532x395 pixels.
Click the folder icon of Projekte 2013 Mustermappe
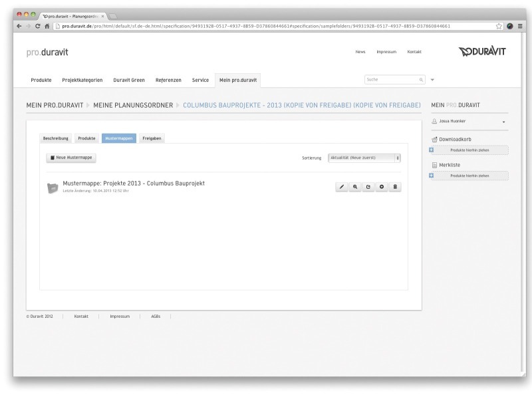53,188
